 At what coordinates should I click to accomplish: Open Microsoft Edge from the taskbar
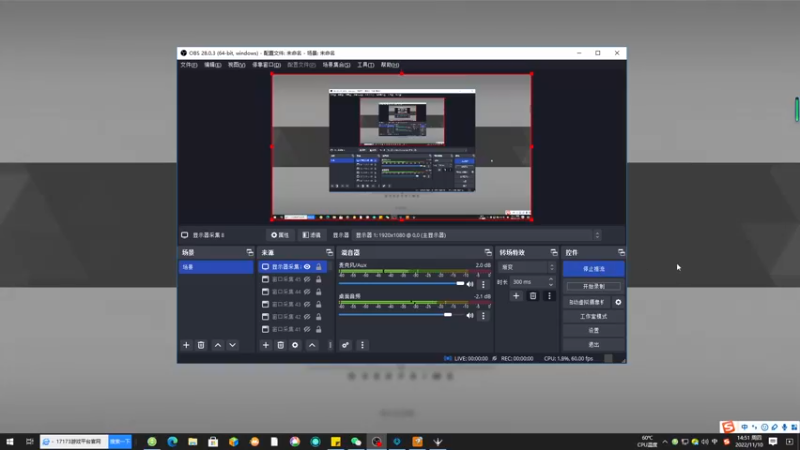[x=172, y=441]
